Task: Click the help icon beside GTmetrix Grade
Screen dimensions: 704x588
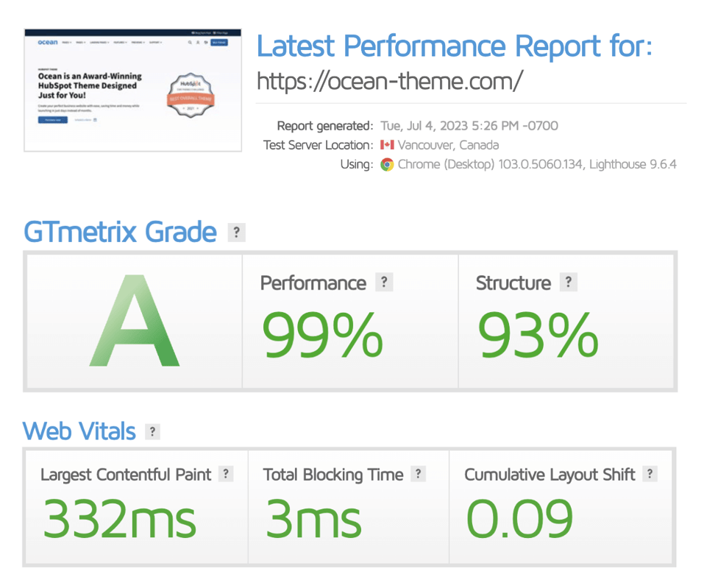Action: (236, 233)
